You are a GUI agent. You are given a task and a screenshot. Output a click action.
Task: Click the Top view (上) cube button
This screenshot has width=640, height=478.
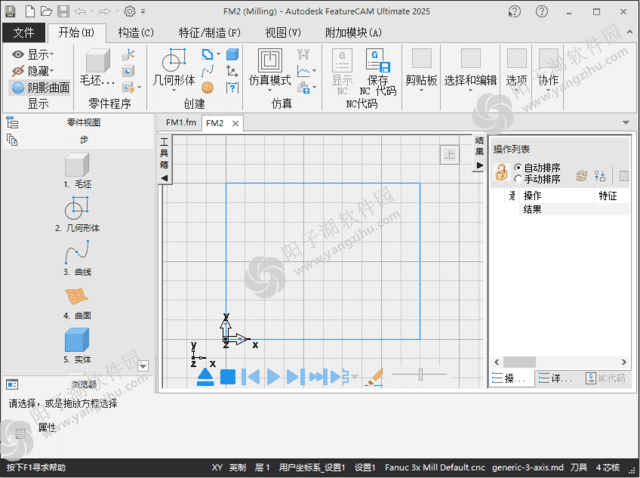tap(449, 154)
